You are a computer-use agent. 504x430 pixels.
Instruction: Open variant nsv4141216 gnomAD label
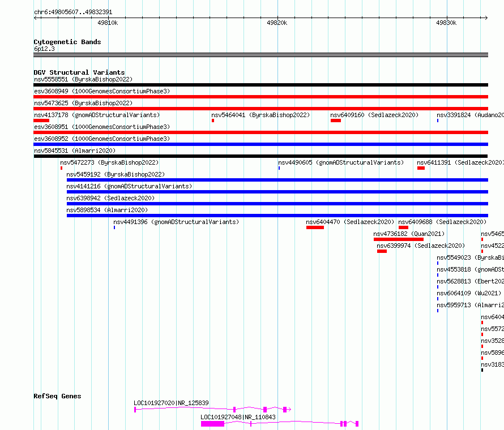[129, 186]
